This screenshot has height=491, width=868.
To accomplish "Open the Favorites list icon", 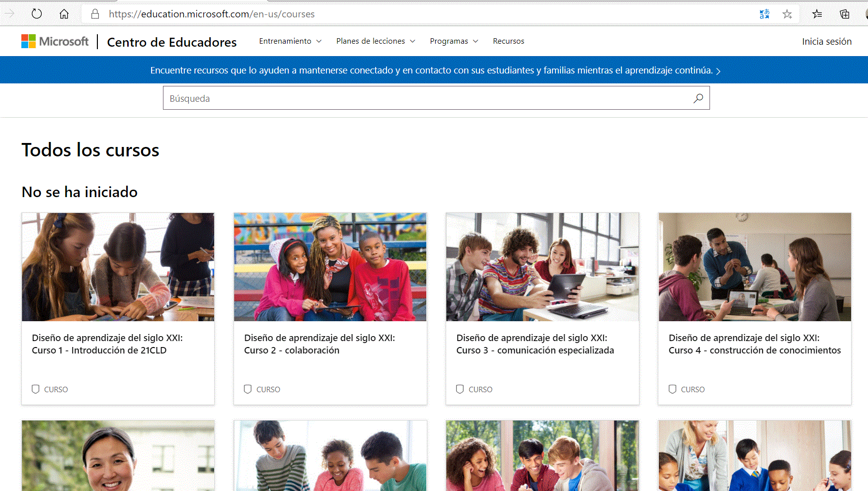I will [817, 14].
